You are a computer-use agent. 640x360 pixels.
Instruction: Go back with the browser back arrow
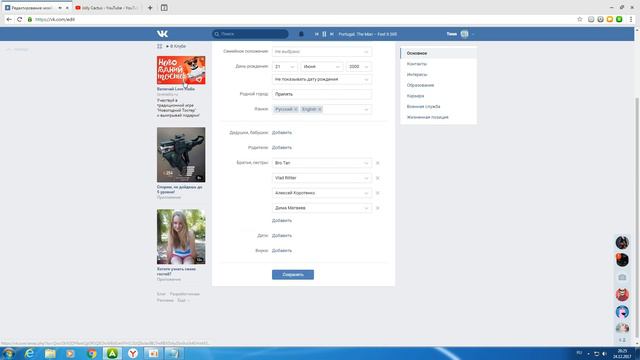point(9,19)
